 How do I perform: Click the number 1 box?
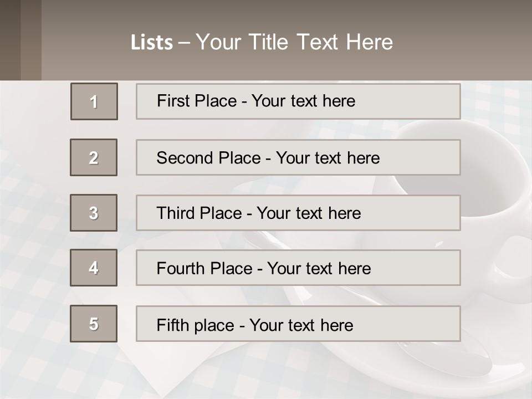(x=94, y=101)
